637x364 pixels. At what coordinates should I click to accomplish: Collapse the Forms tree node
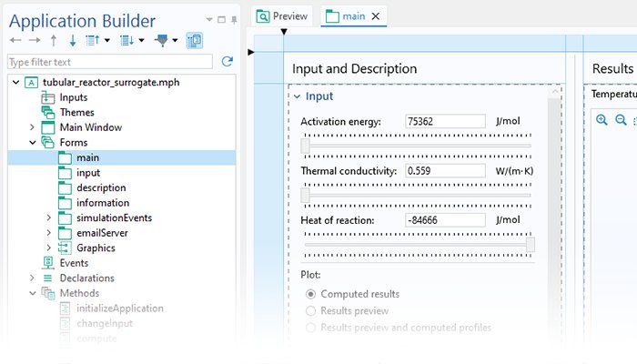[33, 143]
